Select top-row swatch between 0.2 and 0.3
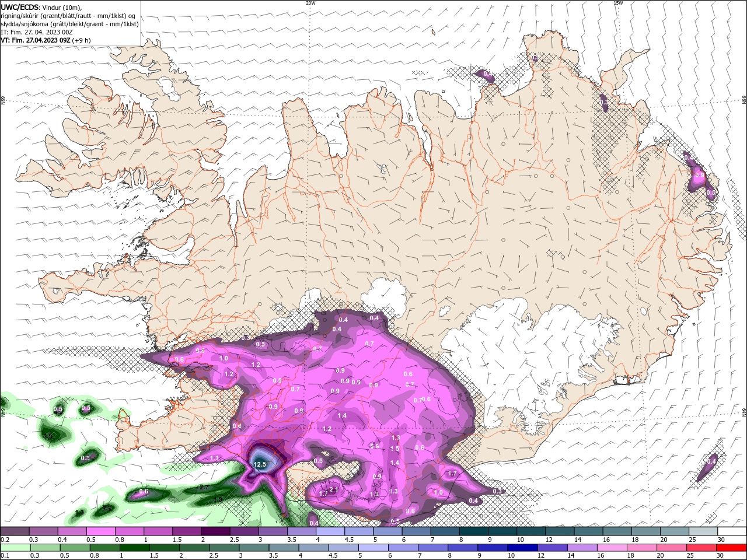Viewport: 747px width, 560px height. 15,531
